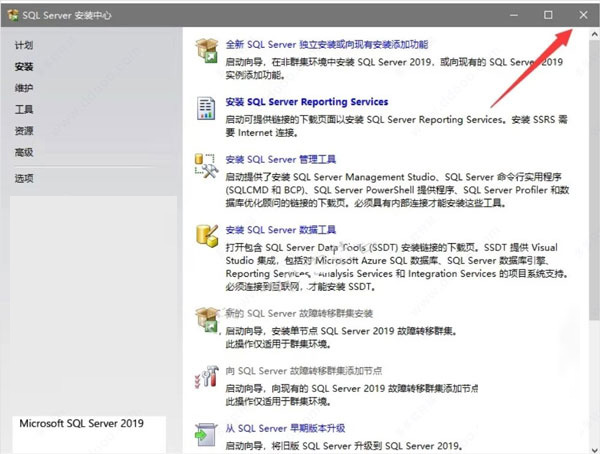600x454 pixels.
Task: Click the scrollbar up arrow
Action: click(594, 34)
